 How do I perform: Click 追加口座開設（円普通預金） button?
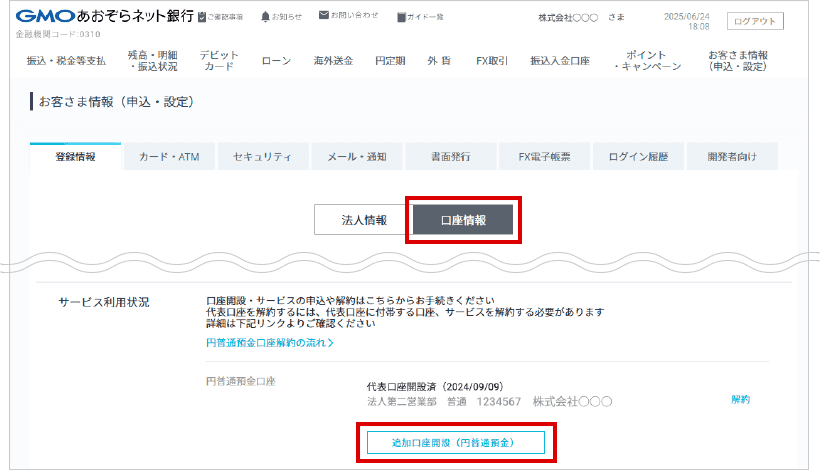tap(454, 442)
